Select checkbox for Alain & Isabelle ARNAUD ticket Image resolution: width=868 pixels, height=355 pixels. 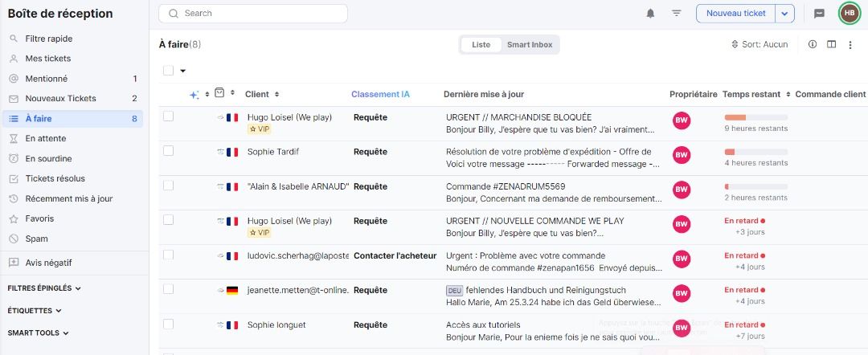click(x=168, y=186)
